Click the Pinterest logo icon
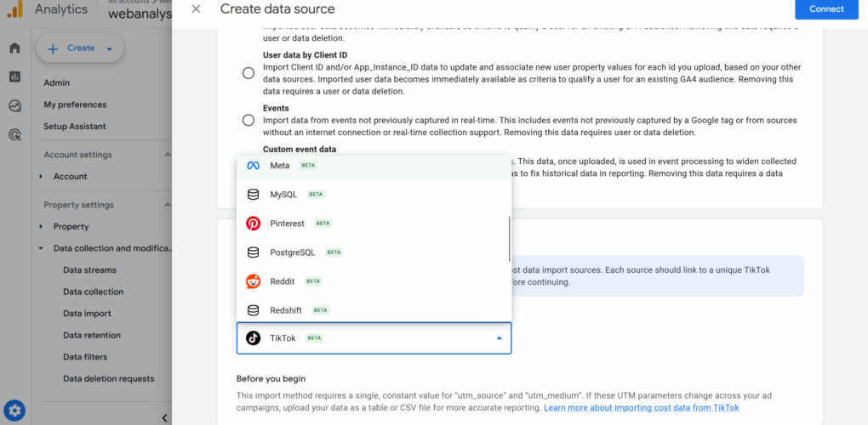The image size is (868, 425). 253,224
